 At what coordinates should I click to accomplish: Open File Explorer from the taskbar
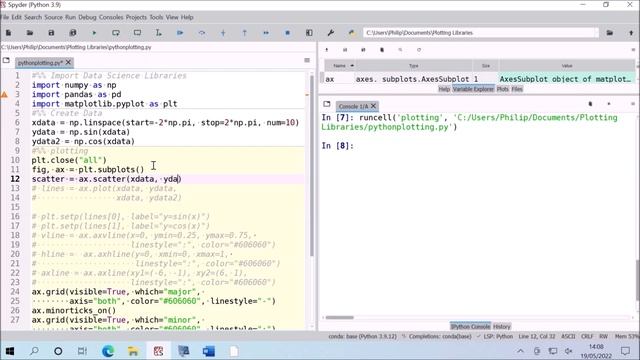tap(133, 351)
